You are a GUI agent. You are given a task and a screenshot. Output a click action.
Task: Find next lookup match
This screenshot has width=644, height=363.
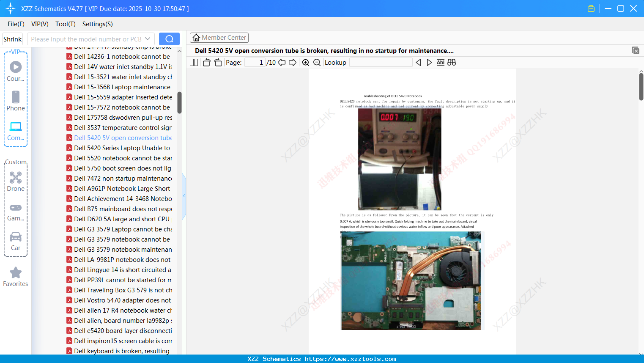pyautogui.click(x=429, y=63)
